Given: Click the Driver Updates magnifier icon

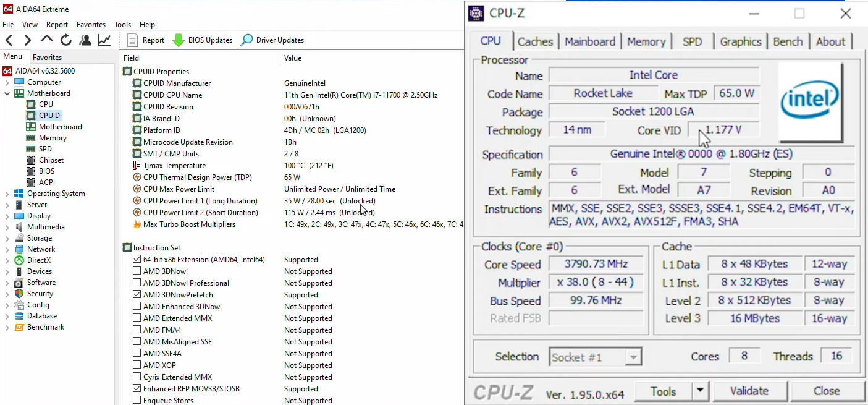Looking at the screenshot, I should pyautogui.click(x=246, y=40).
